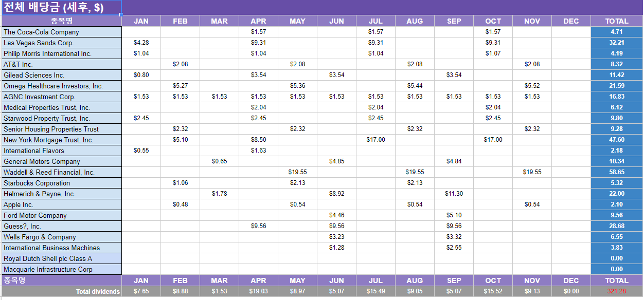
Task: Click the 47.60 total for New York Mortgage
Action: pyautogui.click(x=616, y=140)
